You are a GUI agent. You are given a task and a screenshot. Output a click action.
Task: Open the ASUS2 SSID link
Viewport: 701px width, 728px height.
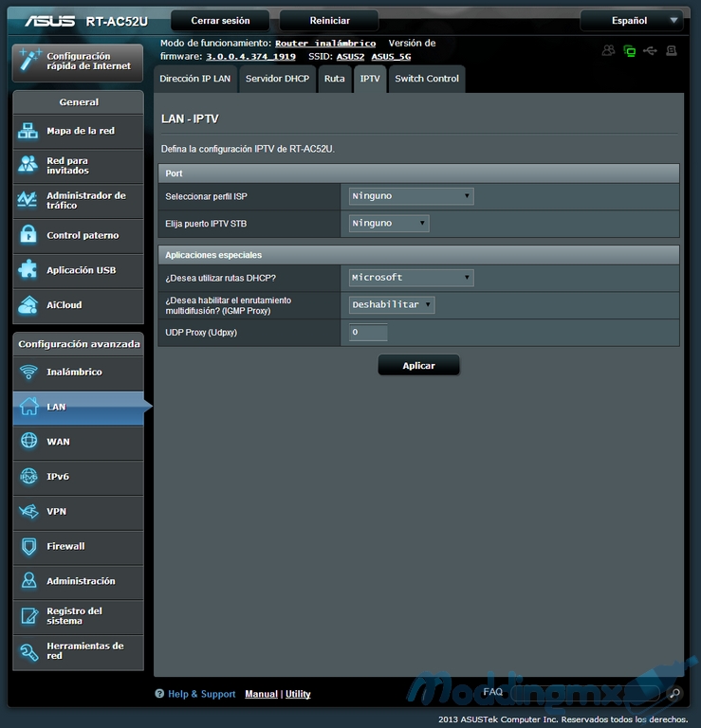350,56
